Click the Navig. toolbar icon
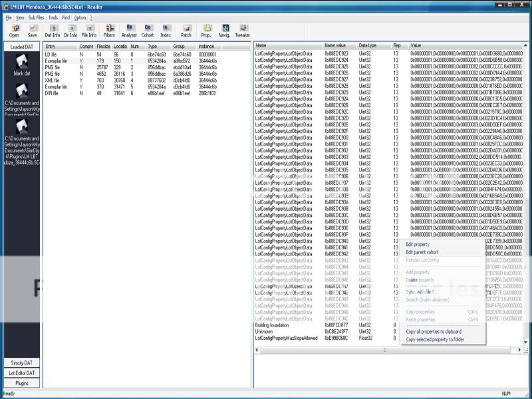532x399 pixels. pos(225,30)
